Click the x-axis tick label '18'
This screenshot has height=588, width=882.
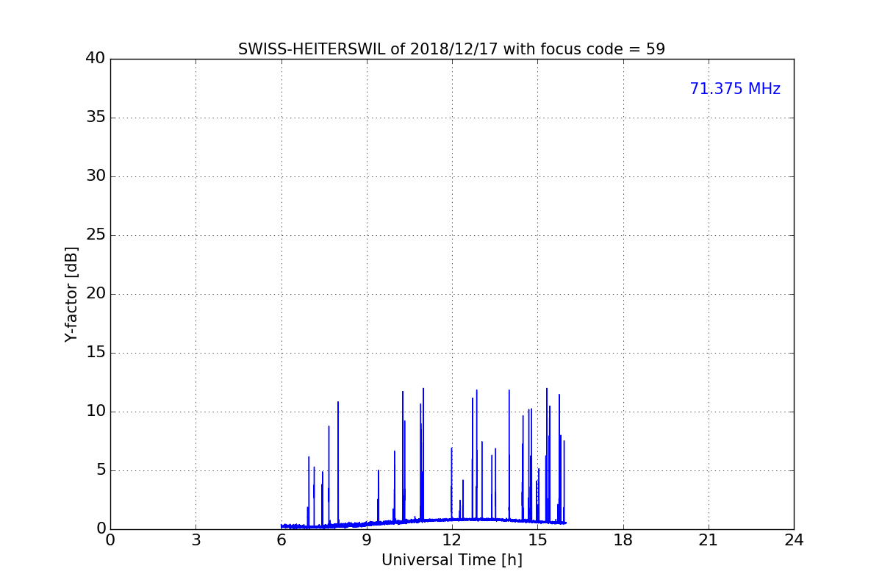click(623, 540)
